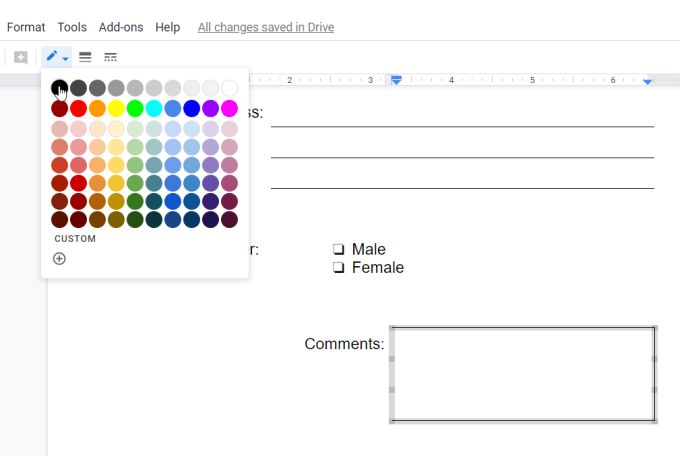Click the add comment icon in toolbar
The height and width of the screenshot is (456, 680).
pos(20,57)
